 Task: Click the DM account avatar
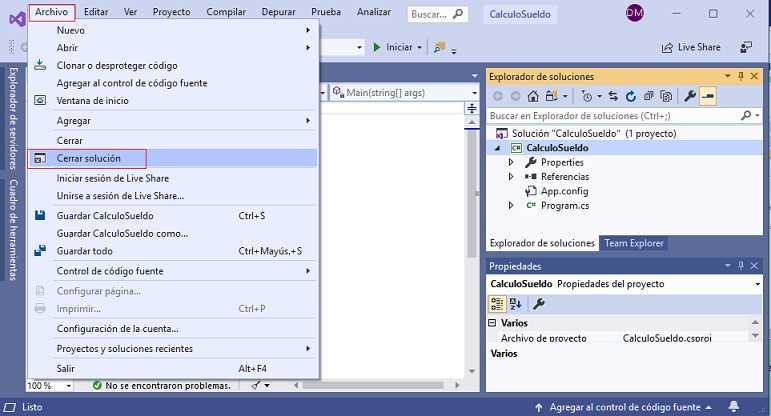click(x=634, y=13)
